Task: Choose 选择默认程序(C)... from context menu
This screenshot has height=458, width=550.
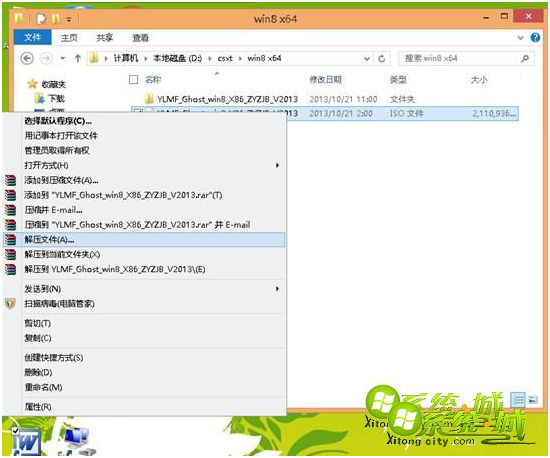Action: [x=144, y=121]
